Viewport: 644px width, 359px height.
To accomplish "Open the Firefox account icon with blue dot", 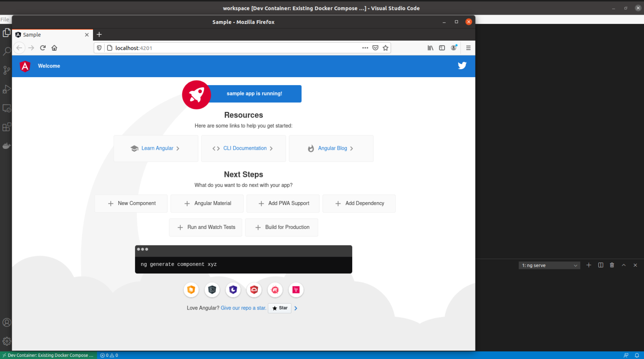I will [x=454, y=48].
